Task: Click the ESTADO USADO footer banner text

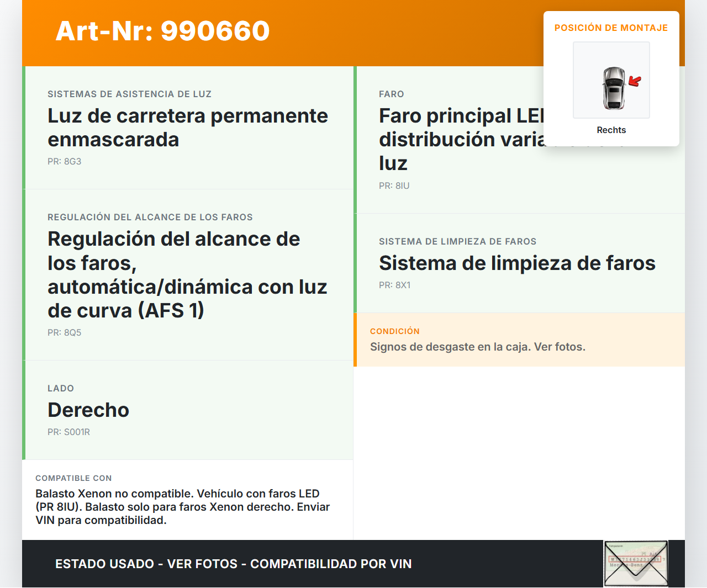Action: coord(233,564)
